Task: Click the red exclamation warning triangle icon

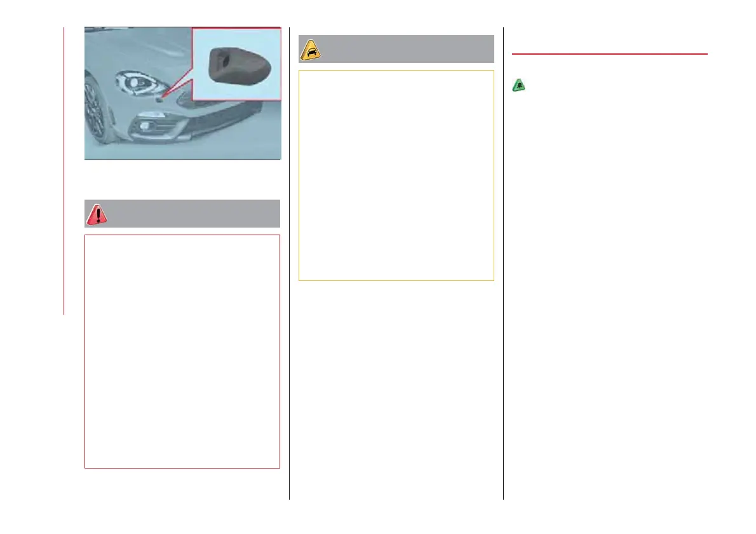Action: coord(97,215)
